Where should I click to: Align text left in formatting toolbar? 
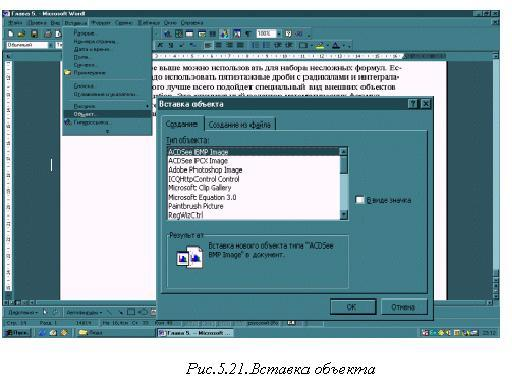point(208,45)
